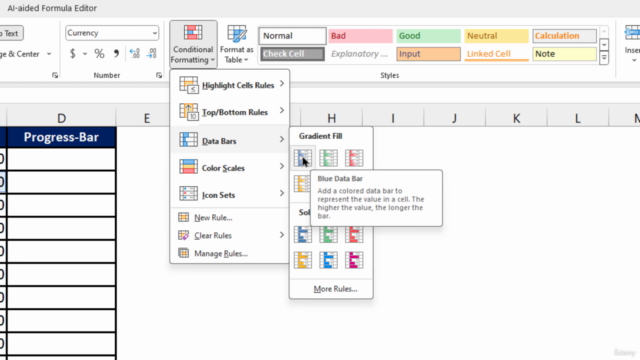Viewport: 640px width, 360px height.
Task: Open Conditional Formatting menu button
Action: point(193,44)
